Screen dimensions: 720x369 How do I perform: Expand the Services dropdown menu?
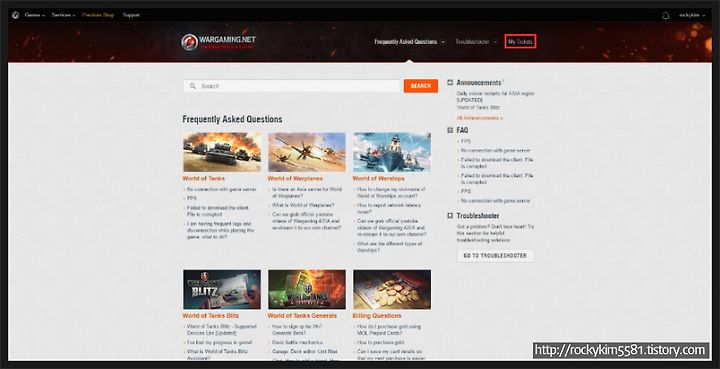pos(63,15)
